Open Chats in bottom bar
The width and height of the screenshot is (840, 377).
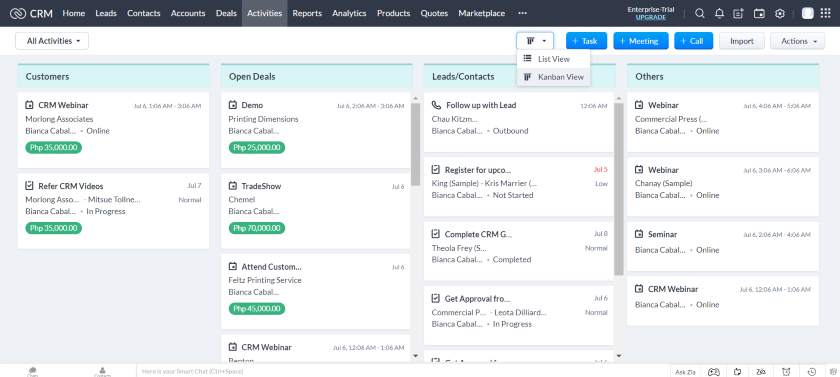[33, 372]
